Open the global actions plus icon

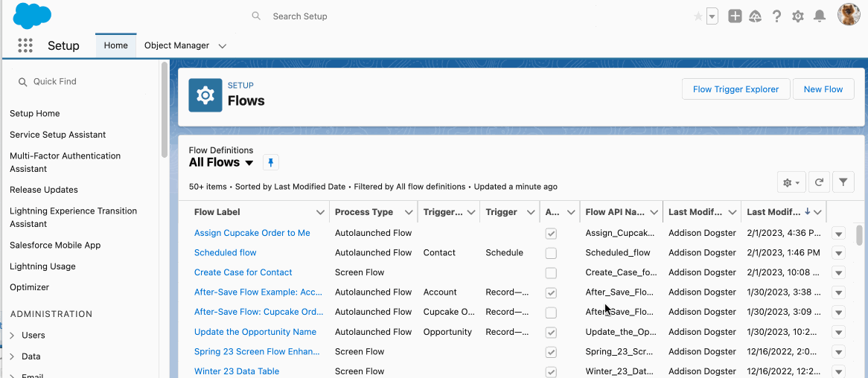(735, 16)
